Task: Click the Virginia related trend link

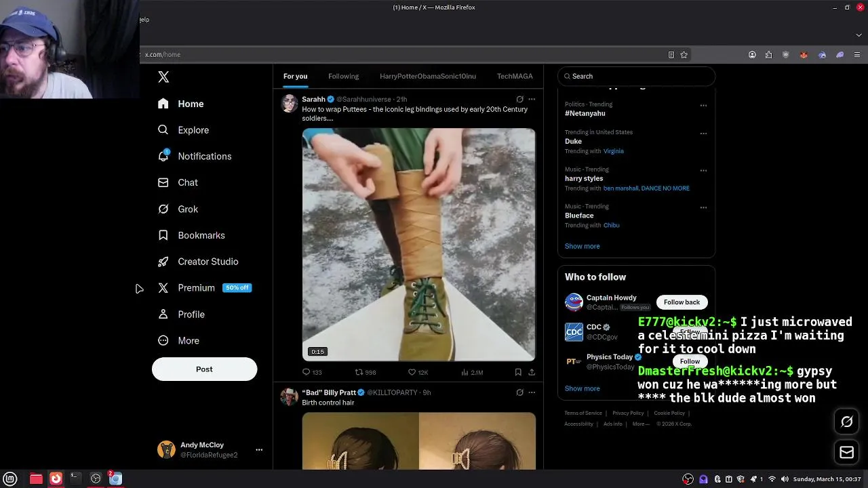Action: point(614,151)
